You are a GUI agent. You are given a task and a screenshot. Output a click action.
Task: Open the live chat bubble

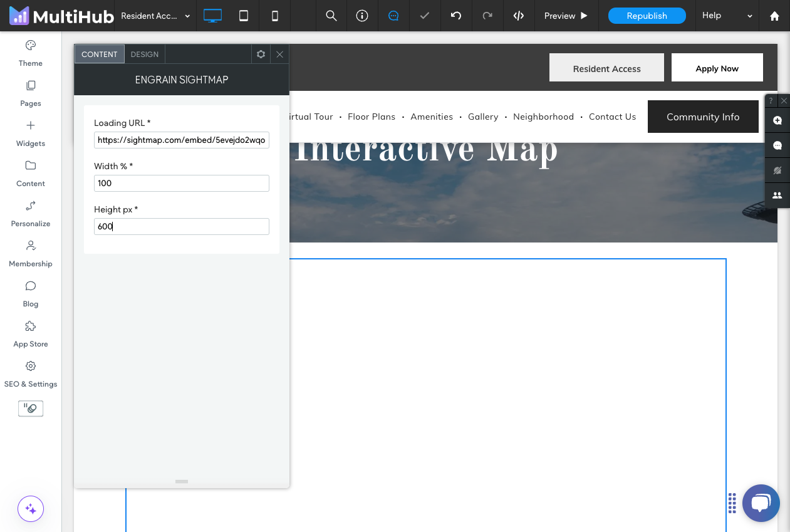(761, 503)
